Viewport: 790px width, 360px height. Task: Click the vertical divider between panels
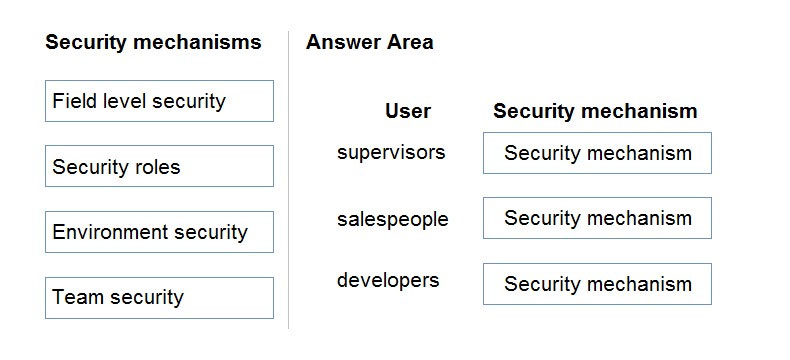[289, 180]
